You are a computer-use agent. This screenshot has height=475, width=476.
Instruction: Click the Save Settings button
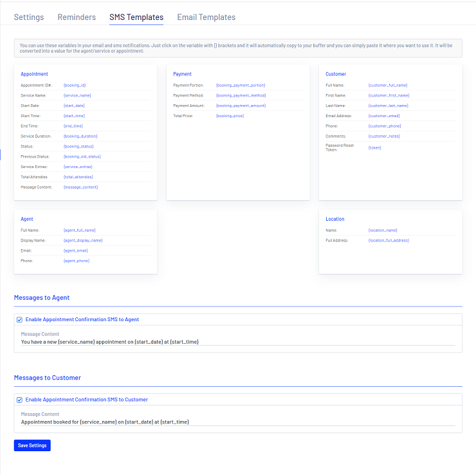[32, 445]
